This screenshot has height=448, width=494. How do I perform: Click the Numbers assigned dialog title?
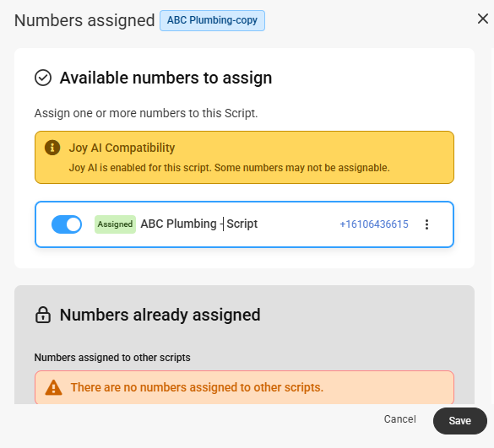click(84, 20)
